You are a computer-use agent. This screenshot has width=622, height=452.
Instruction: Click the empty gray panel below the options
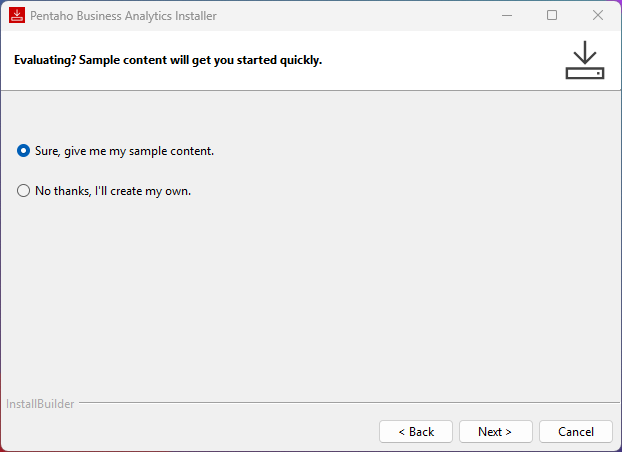coord(310,300)
